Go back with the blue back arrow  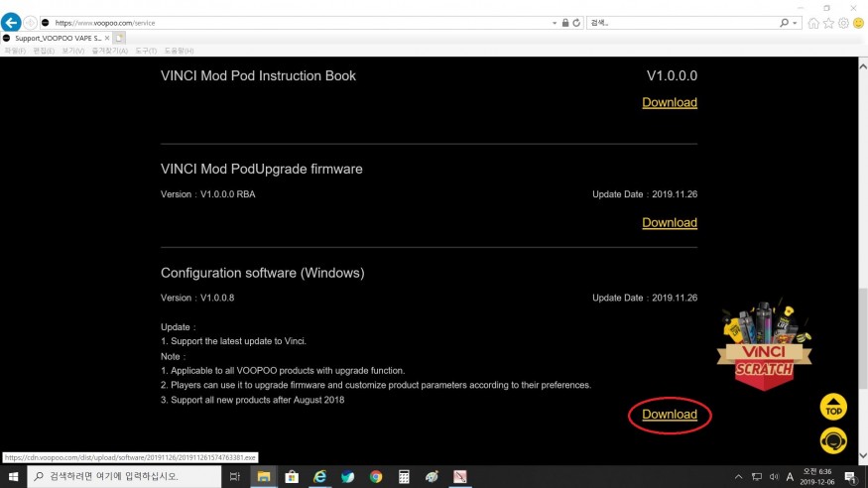tap(11, 22)
